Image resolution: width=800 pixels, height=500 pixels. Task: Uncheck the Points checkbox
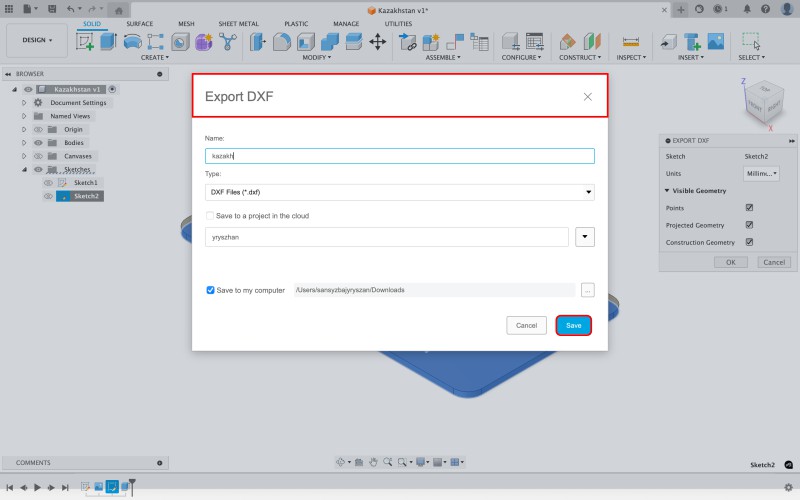tap(749, 208)
